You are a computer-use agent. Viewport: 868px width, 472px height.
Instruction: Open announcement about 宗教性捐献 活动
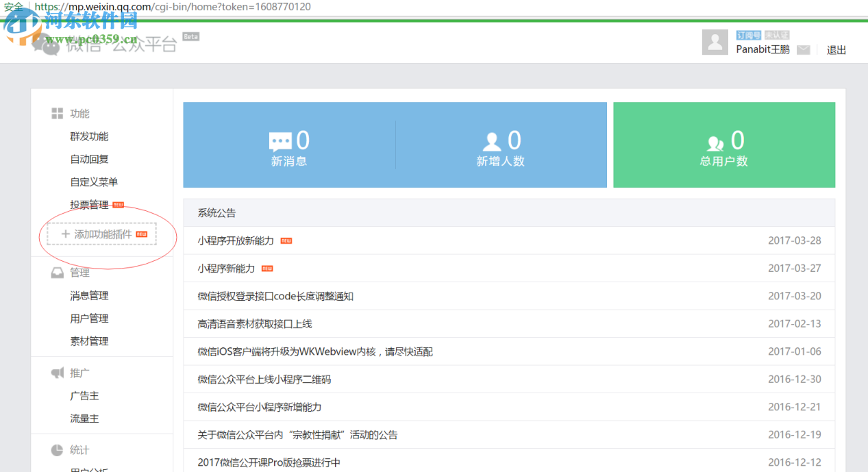tap(297, 434)
